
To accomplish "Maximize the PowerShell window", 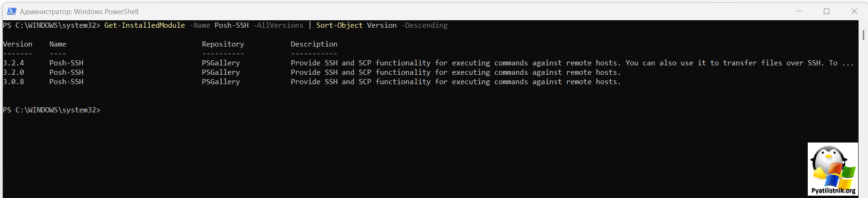I will click(x=827, y=11).
